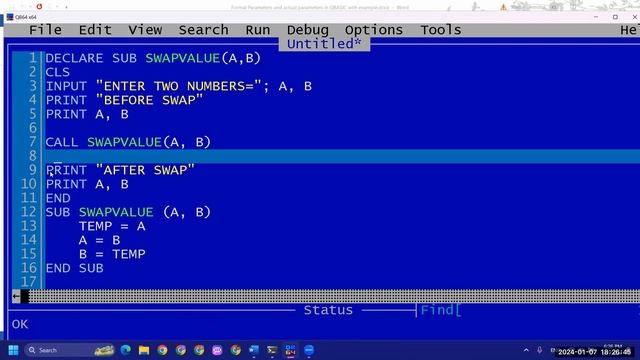Click the horizontal scrollbar thumb block
The image size is (640, 360).
(25, 296)
